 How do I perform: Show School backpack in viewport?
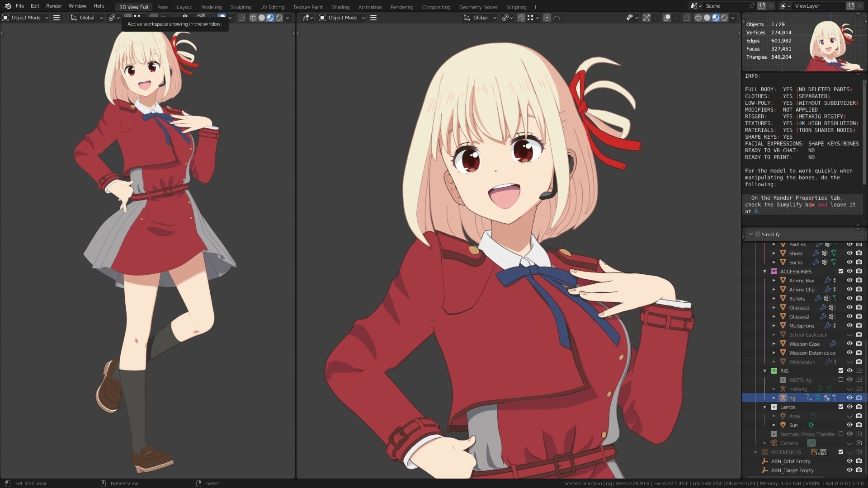pyautogui.click(x=849, y=335)
